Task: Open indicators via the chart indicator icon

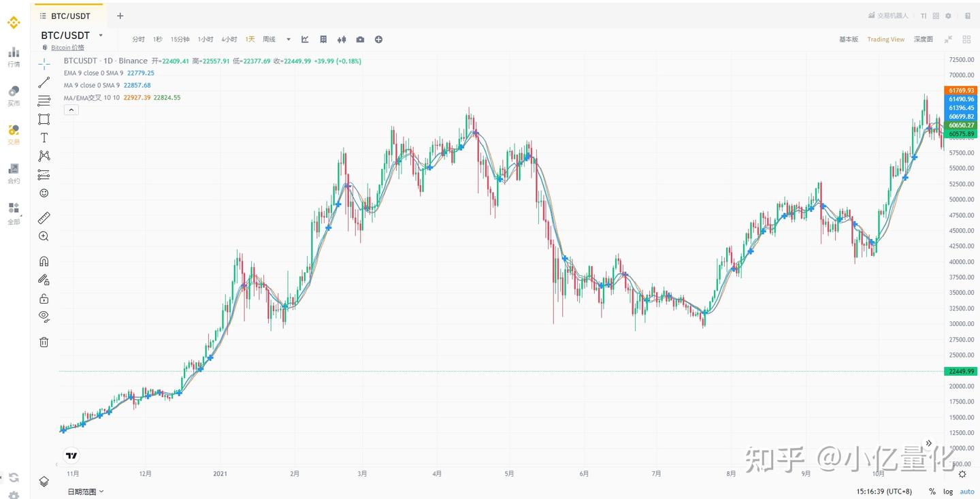Action: pyautogui.click(x=304, y=39)
